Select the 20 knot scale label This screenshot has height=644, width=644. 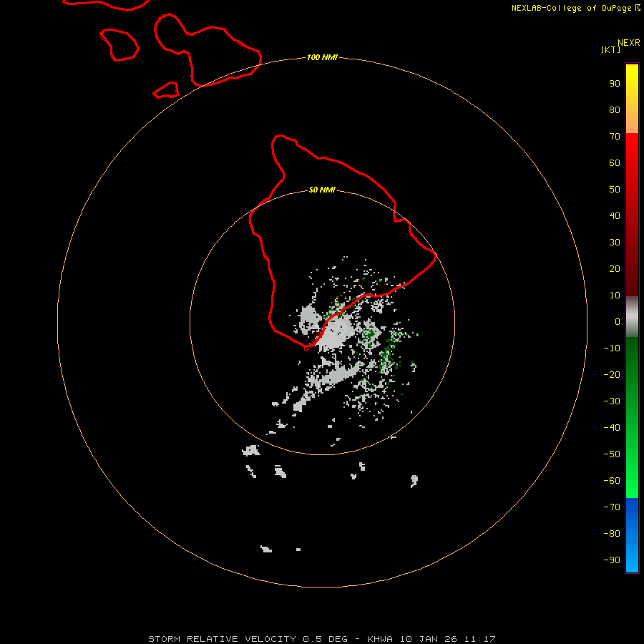coord(615,268)
